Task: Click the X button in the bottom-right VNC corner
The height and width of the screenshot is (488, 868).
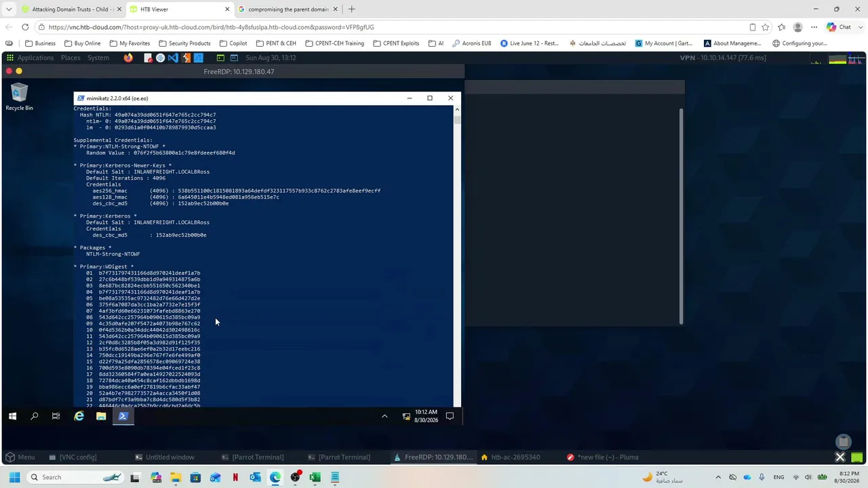Action: pos(840,457)
